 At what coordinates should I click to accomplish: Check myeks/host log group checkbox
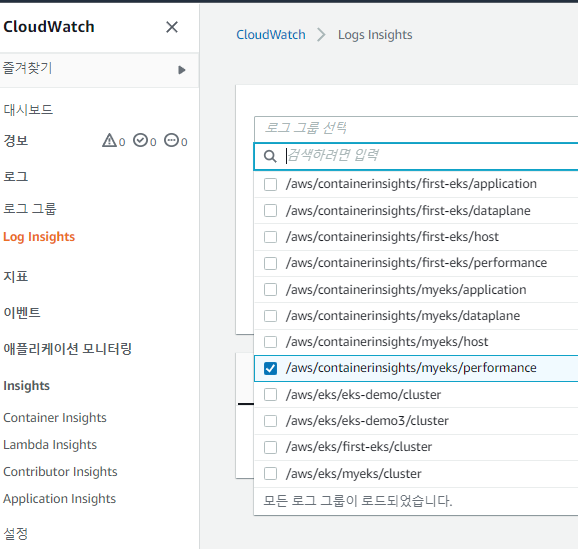[271, 342]
